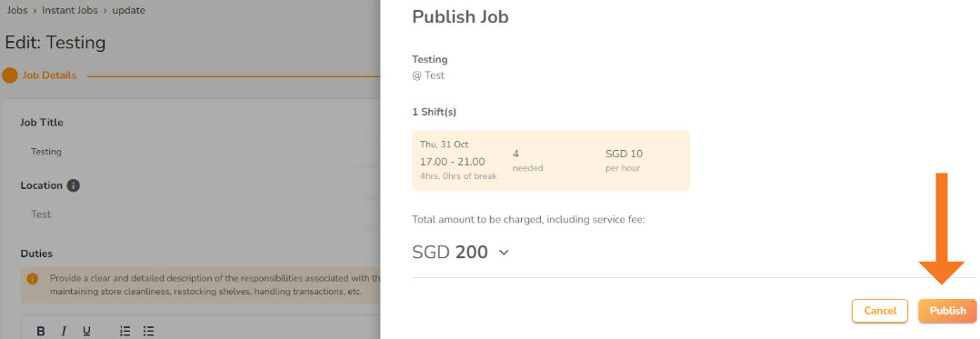
Task: Open Jobs breadcrumb link
Action: [17, 11]
